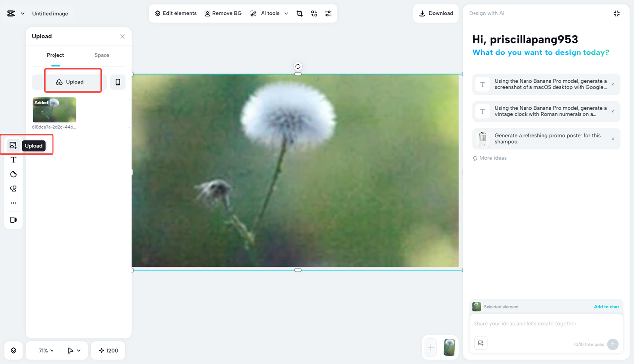
Task: Click the image attach icon in chat box
Action: click(480, 342)
